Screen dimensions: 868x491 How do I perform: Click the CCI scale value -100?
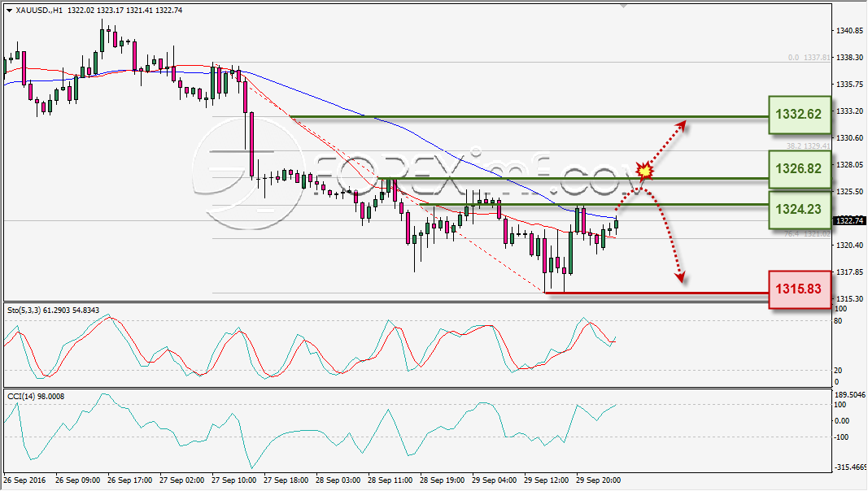(841, 437)
